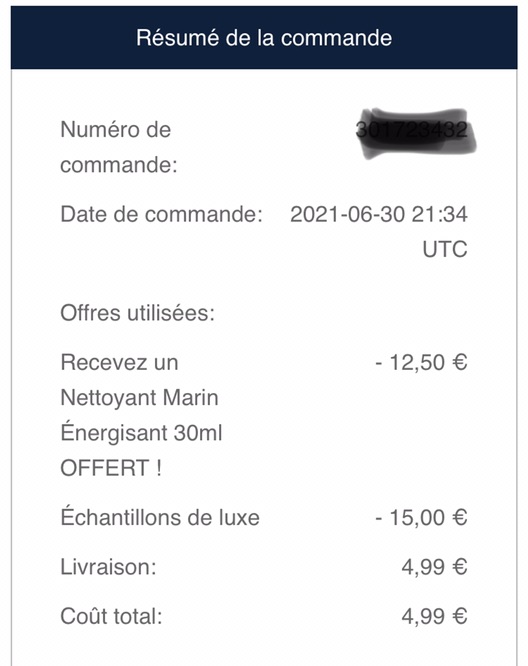The height and width of the screenshot is (666, 528).
Task: Click the dark navy header bar
Action: (264, 37)
